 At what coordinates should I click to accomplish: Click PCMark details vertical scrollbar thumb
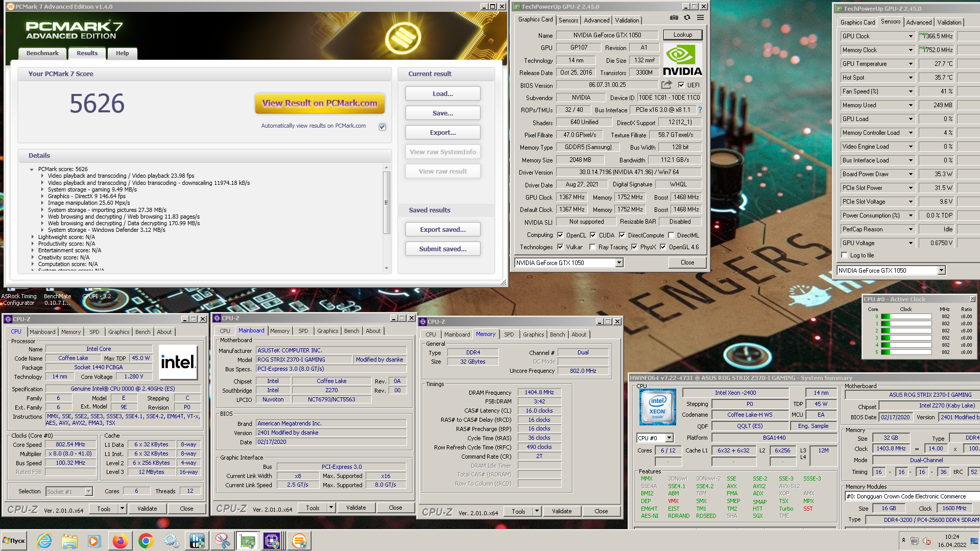click(x=387, y=203)
